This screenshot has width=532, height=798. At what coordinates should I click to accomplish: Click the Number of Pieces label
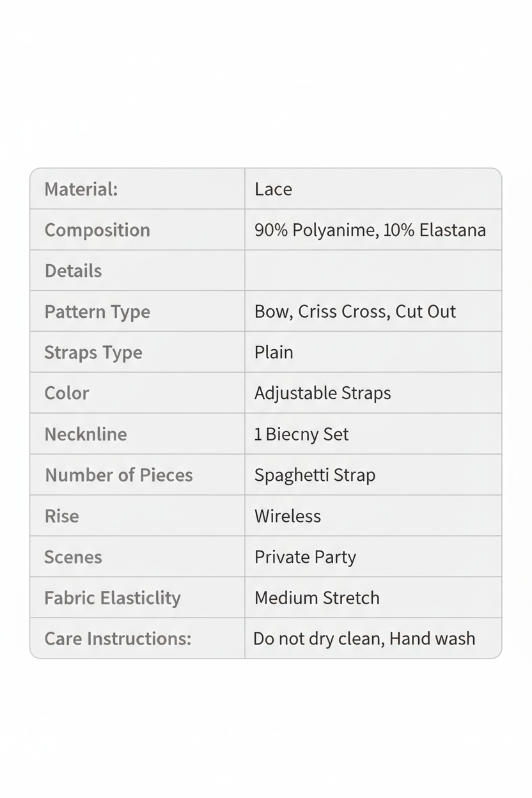click(119, 475)
